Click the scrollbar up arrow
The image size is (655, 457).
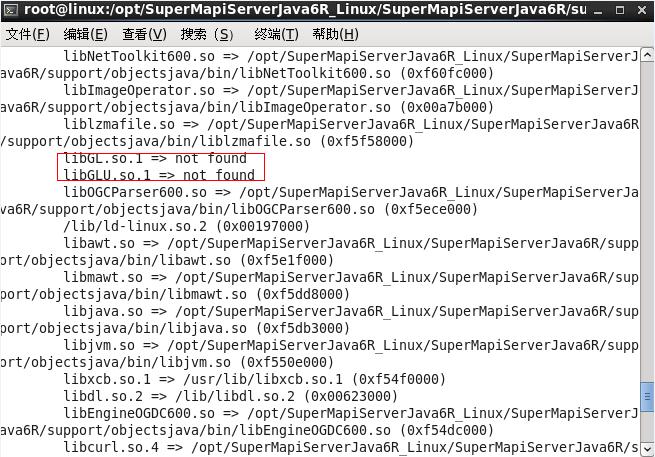coord(647,55)
